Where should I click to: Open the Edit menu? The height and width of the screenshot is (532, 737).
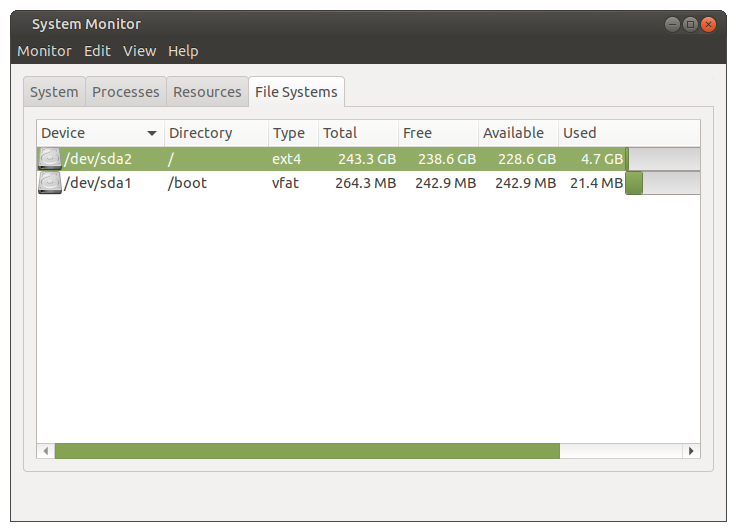click(97, 51)
